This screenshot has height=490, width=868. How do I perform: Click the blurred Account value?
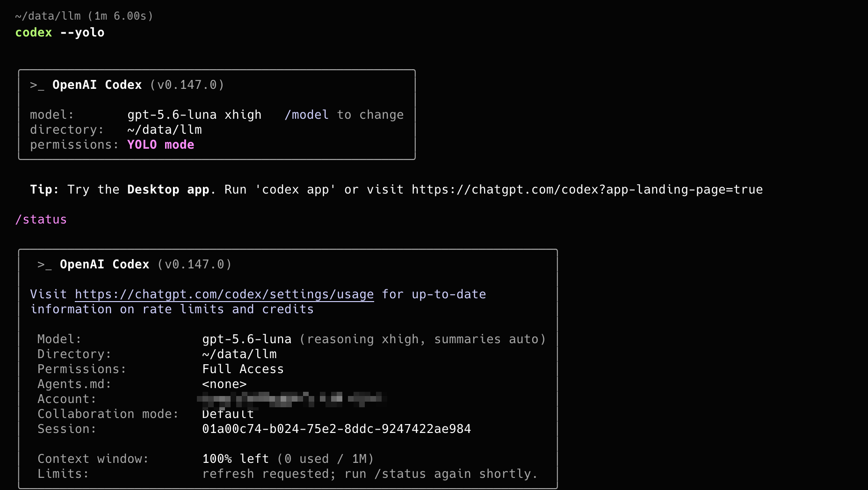click(292, 399)
